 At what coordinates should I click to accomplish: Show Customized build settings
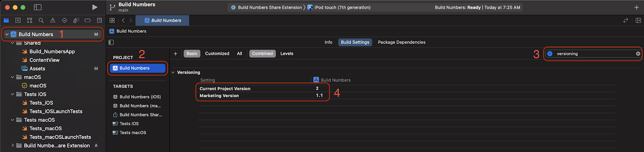pyautogui.click(x=217, y=54)
